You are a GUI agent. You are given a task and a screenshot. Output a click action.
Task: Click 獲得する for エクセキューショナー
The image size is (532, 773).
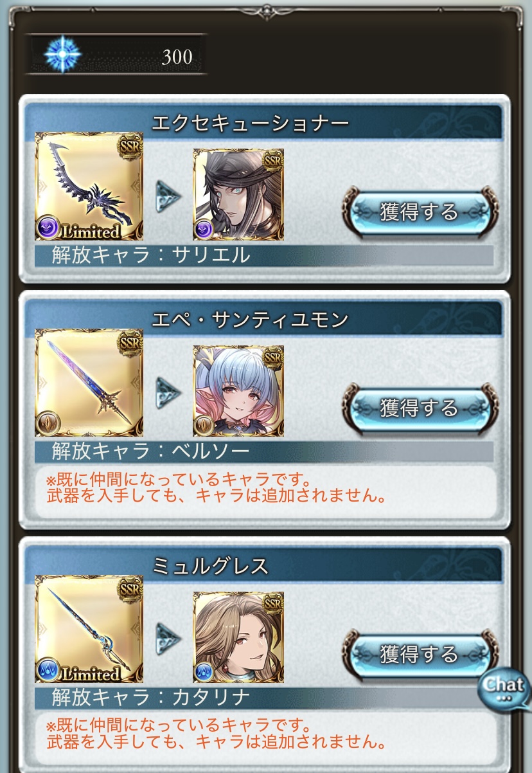tap(420, 211)
